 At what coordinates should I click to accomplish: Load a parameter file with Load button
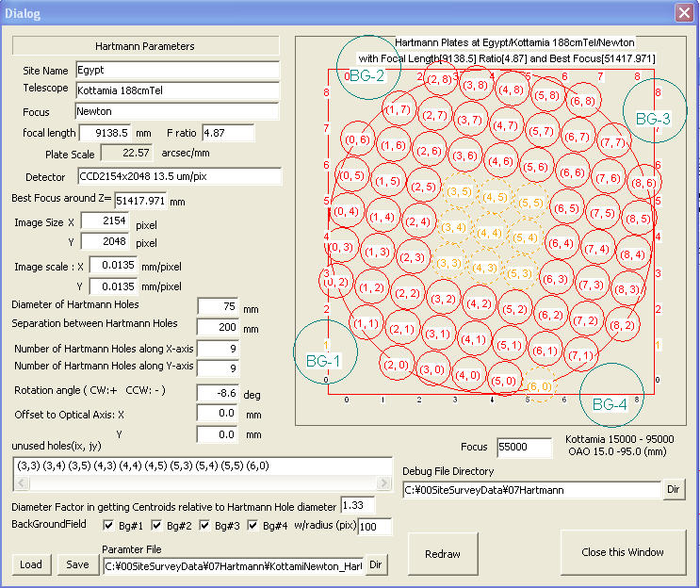[30, 564]
